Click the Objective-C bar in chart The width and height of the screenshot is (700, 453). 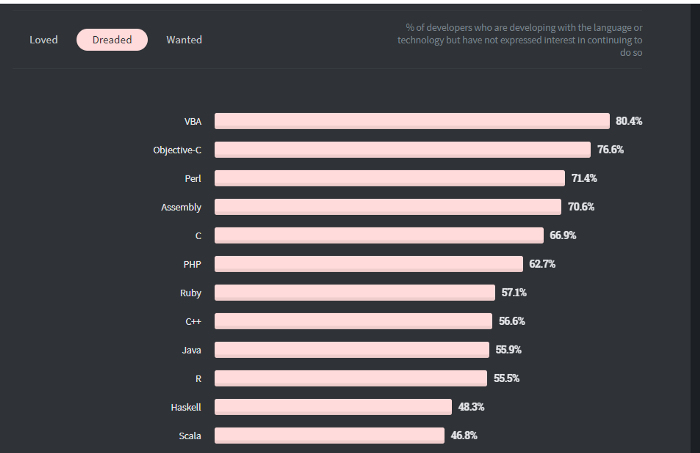(x=403, y=150)
